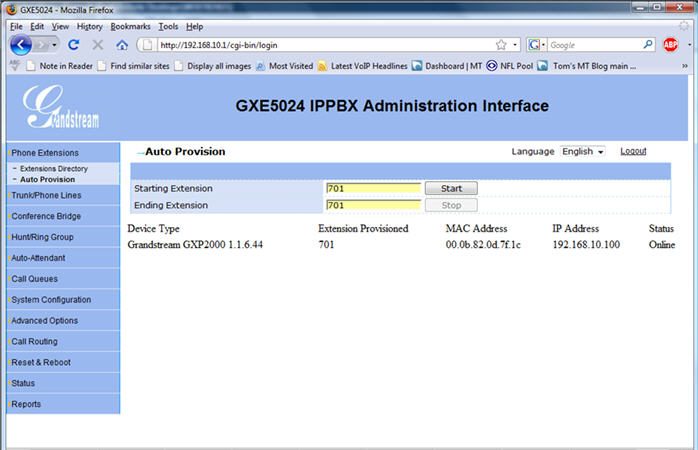Screen dimensions: 698x450
Task: Click the Stop loading X icon
Action: point(97,45)
